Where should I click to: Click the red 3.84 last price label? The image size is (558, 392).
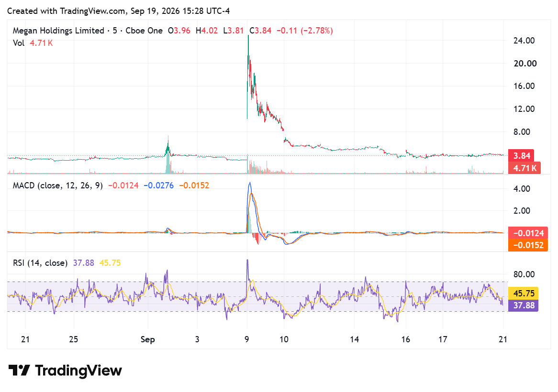521,156
